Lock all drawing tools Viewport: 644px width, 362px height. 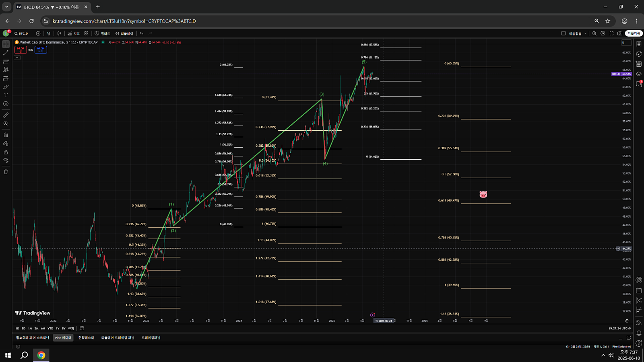(6, 152)
